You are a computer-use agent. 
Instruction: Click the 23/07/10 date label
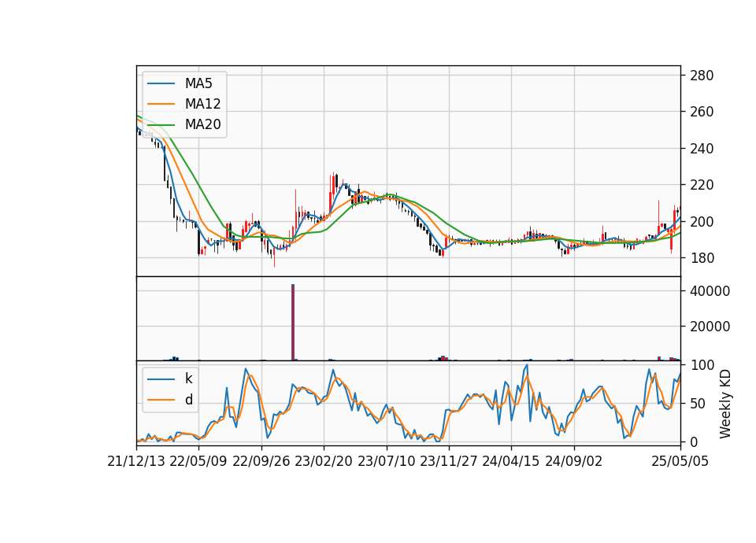386,461
